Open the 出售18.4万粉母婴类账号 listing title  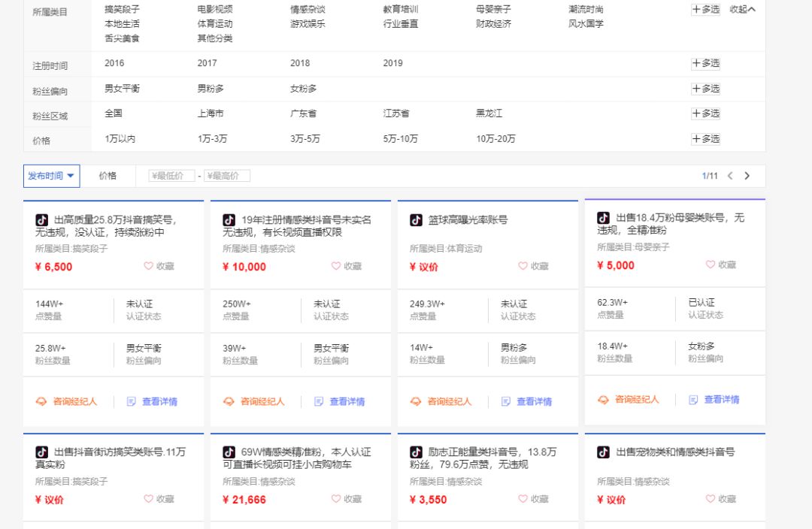671,224
